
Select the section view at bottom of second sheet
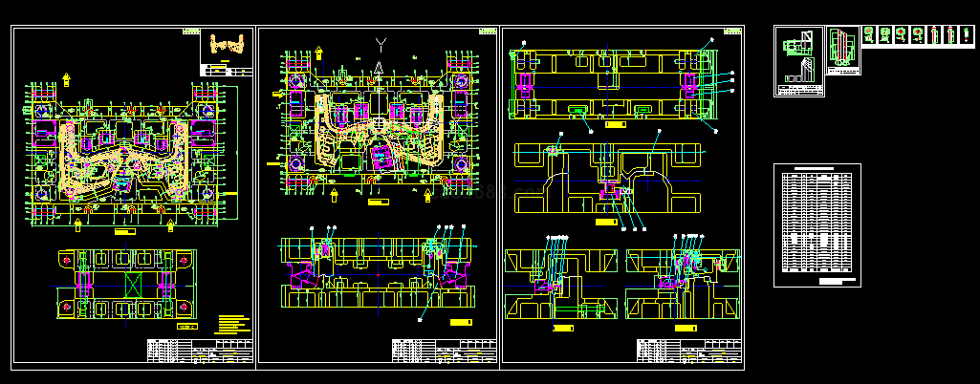pyautogui.click(x=379, y=272)
